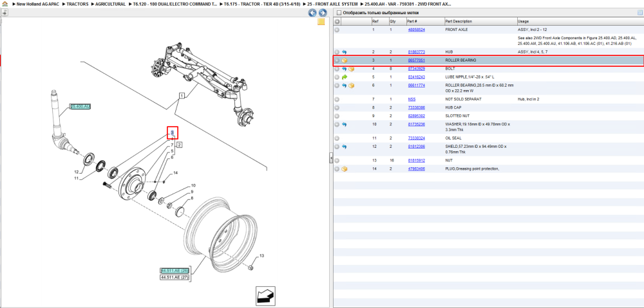Viewport: 644px width, 308px height.
Task: Click box icon on PLUG row
Action: [345, 168]
